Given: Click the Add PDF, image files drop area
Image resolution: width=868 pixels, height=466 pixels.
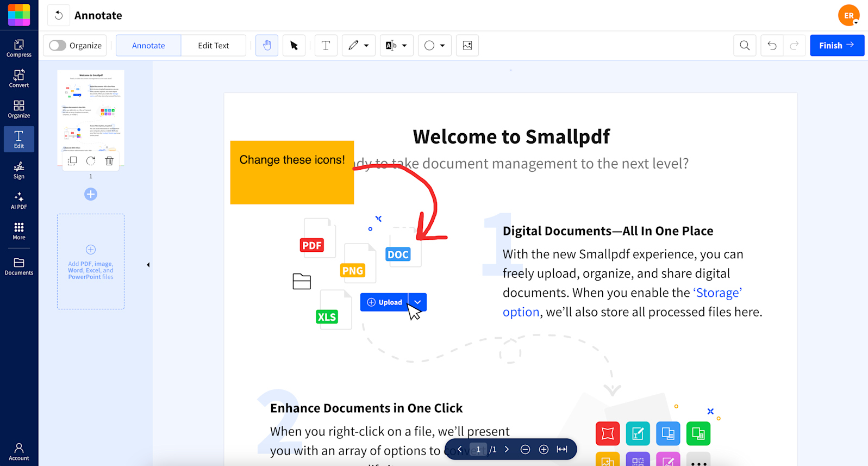Looking at the screenshot, I should (91, 262).
